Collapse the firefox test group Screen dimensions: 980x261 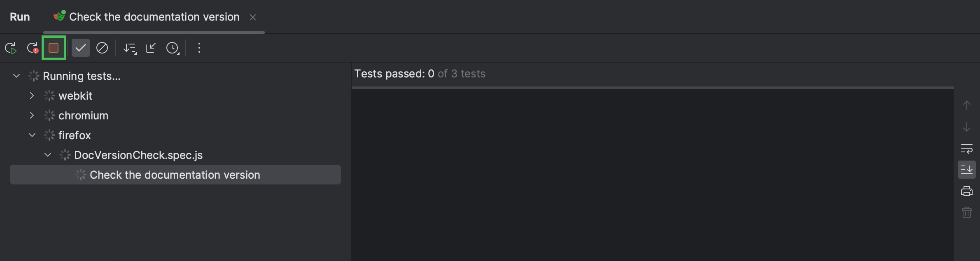[x=32, y=135]
